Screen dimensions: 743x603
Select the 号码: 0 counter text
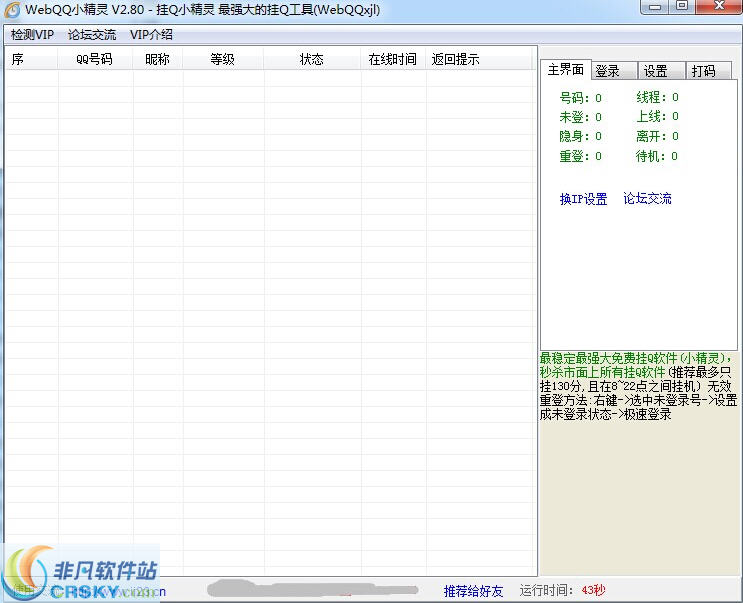(580, 98)
